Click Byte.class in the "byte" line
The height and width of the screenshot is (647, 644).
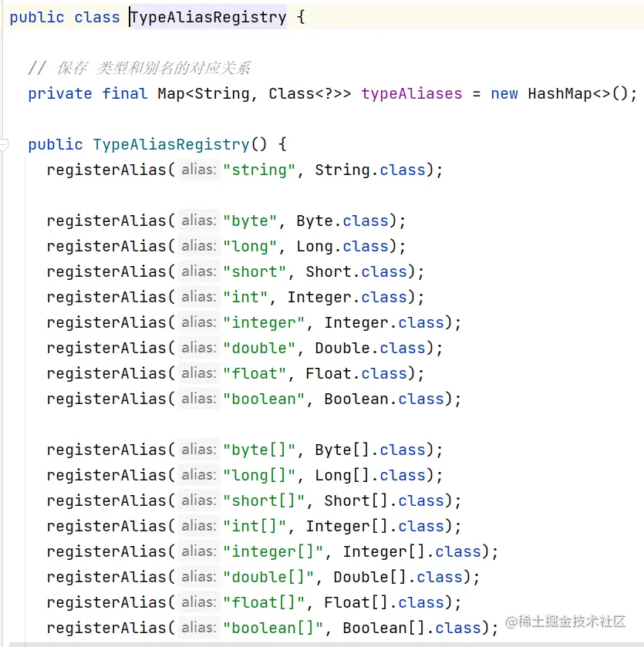point(342,221)
